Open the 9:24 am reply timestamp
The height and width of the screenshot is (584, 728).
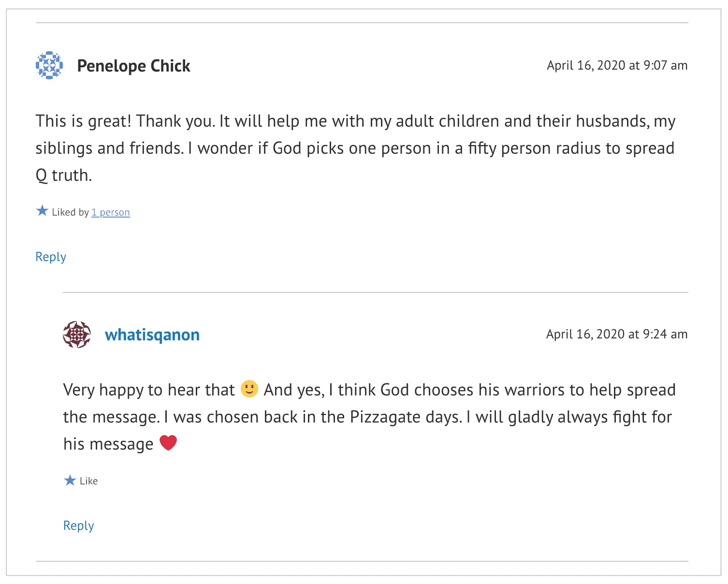(x=617, y=334)
